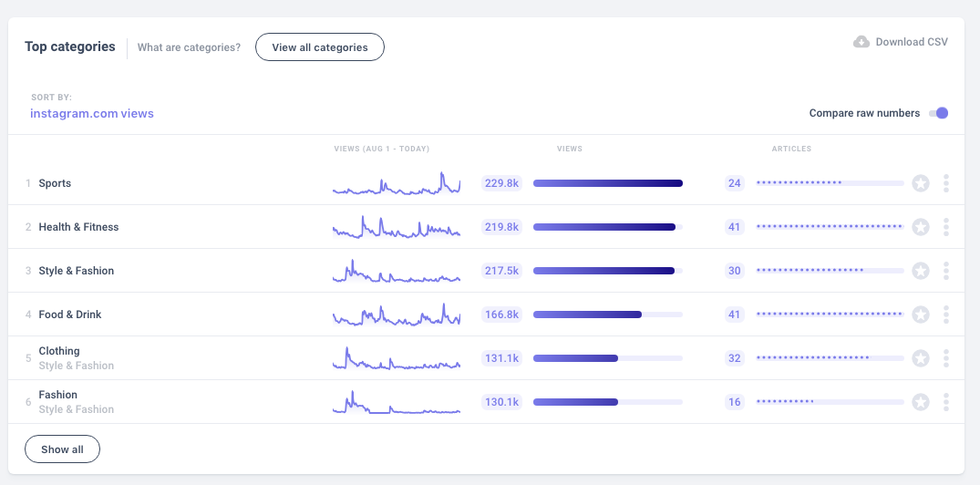This screenshot has height=485, width=980.
Task: Toggle the Compare raw numbers switch
Action: click(938, 113)
